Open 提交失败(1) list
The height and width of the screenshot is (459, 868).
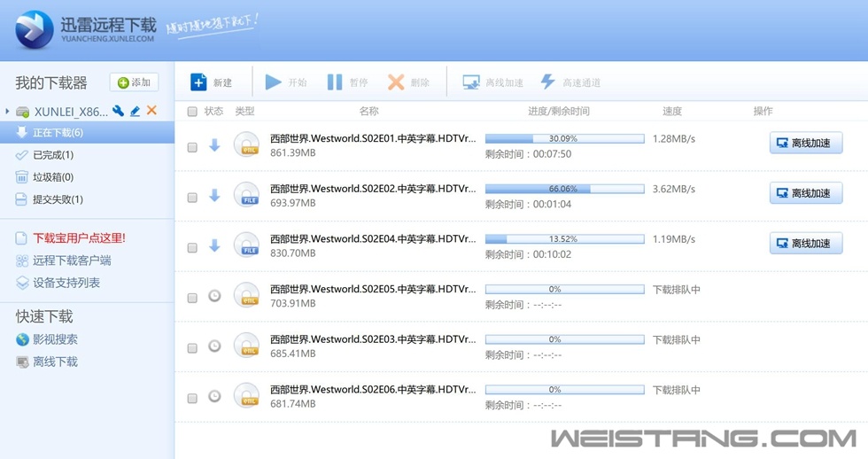pyautogui.click(x=58, y=199)
